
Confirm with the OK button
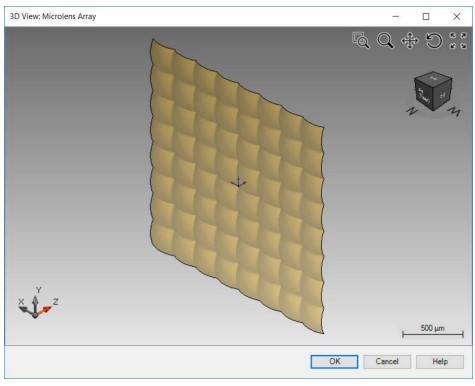[x=334, y=362]
